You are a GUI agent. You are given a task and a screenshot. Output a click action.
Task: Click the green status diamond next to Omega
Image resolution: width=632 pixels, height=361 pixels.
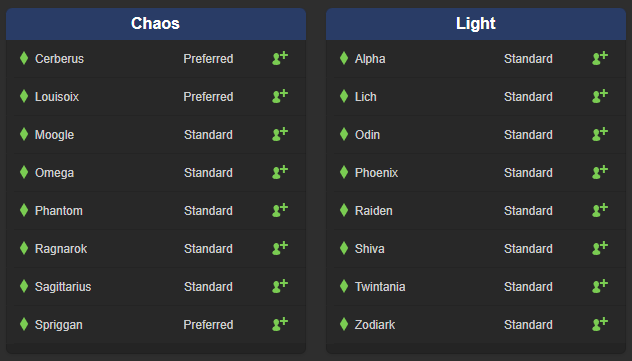point(24,172)
